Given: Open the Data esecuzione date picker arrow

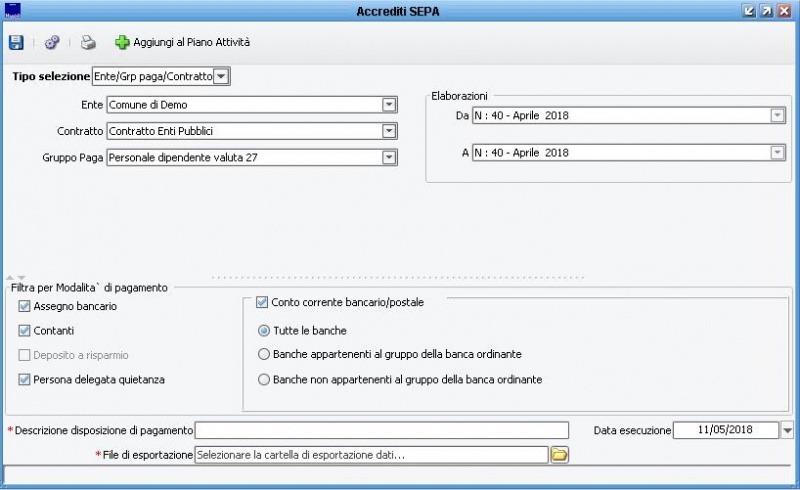Looking at the screenshot, I should pos(787,430).
